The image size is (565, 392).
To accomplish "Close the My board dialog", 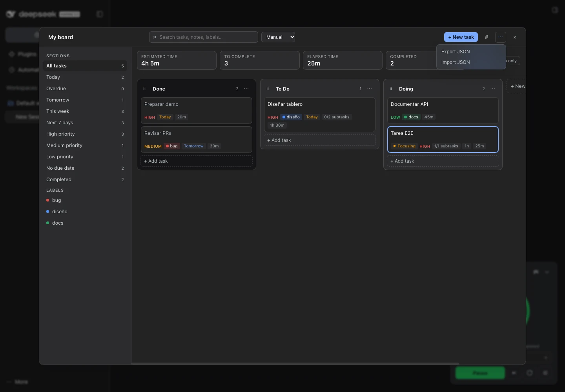I will click(515, 37).
